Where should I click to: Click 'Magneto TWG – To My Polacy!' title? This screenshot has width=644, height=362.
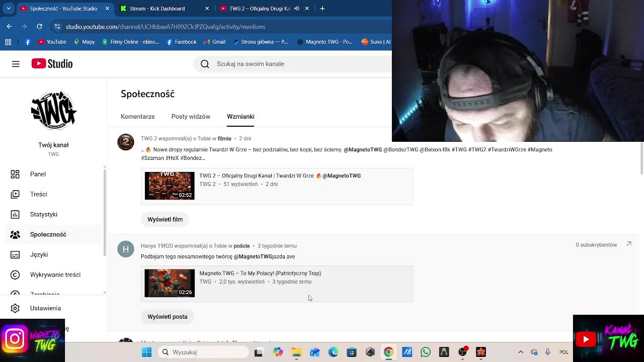260,273
